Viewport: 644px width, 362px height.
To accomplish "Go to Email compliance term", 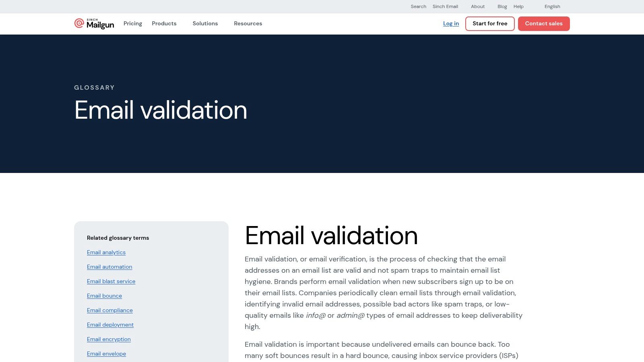I will tap(110, 311).
